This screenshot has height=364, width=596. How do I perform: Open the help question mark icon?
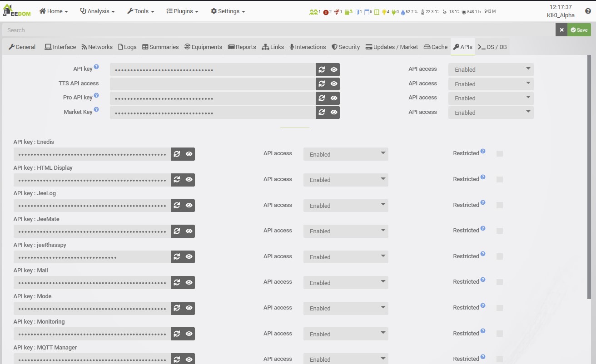click(x=588, y=11)
